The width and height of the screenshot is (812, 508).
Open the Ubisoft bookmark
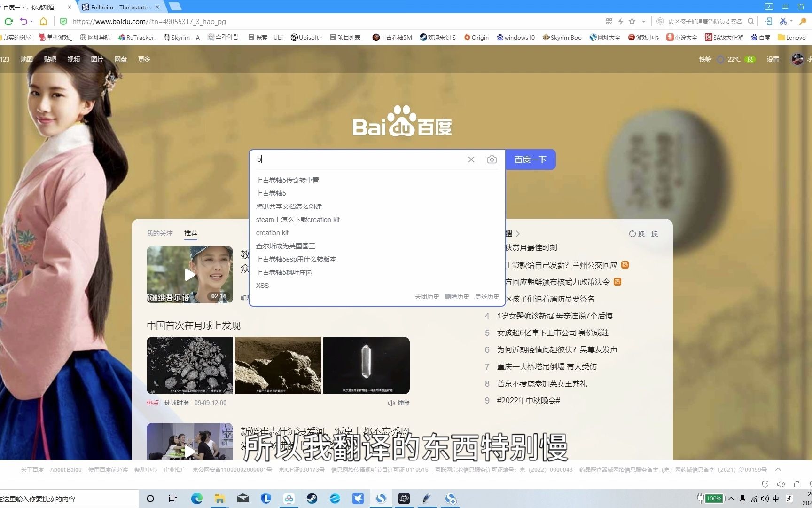pos(306,37)
